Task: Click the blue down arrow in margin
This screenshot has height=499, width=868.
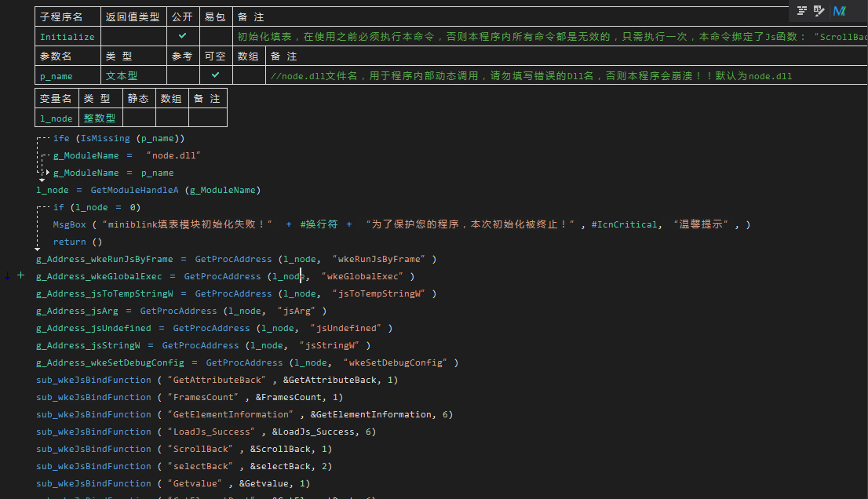Action: (8, 276)
